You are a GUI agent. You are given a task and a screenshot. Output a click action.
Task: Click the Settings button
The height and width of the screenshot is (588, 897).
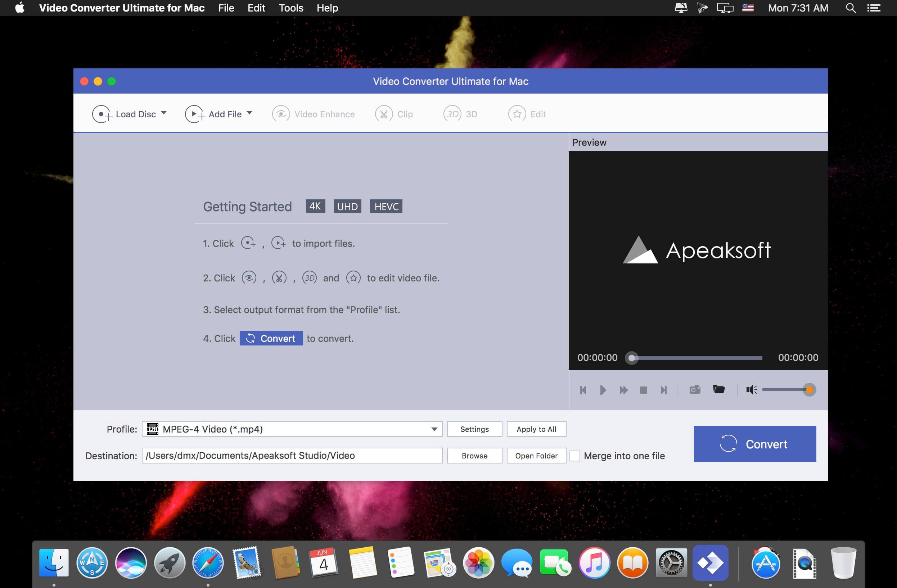click(475, 429)
